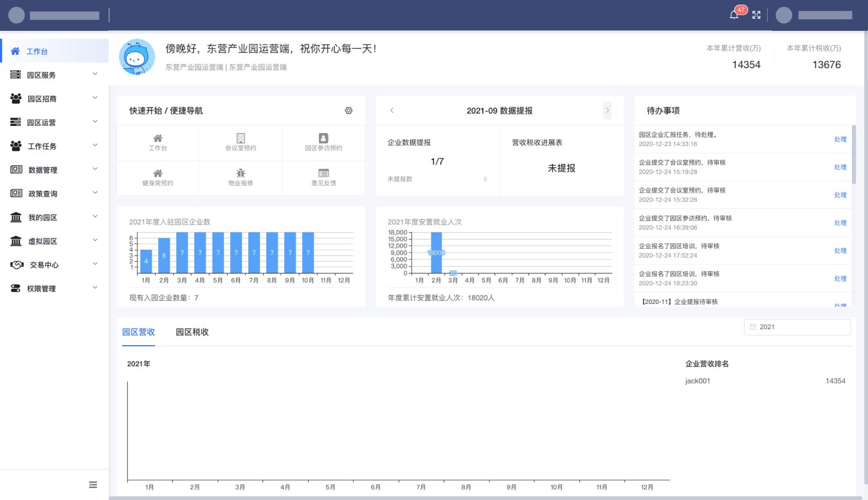The image size is (868, 500).
Task: Click the 未提报 status in 营收税收进展表
Action: pos(561,168)
